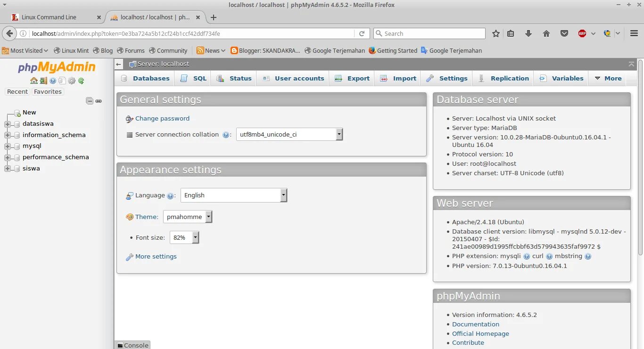Open the Export tab

[x=352, y=78]
